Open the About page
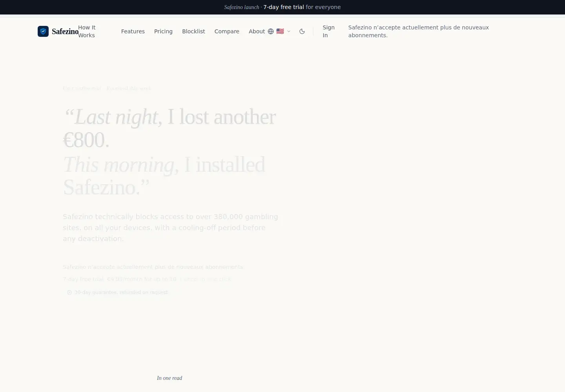The image size is (565, 392). (257, 31)
